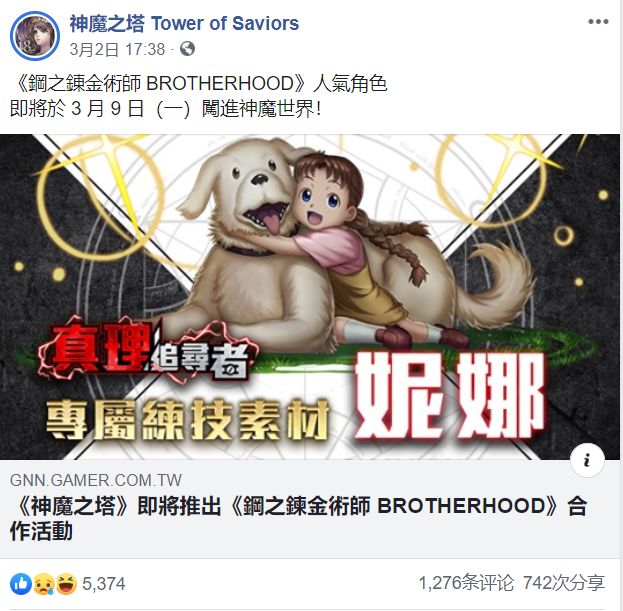Image resolution: width=623 pixels, height=611 pixels.
Task: Click the 妮娜 title text in the banner
Action: [x=449, y=395]
